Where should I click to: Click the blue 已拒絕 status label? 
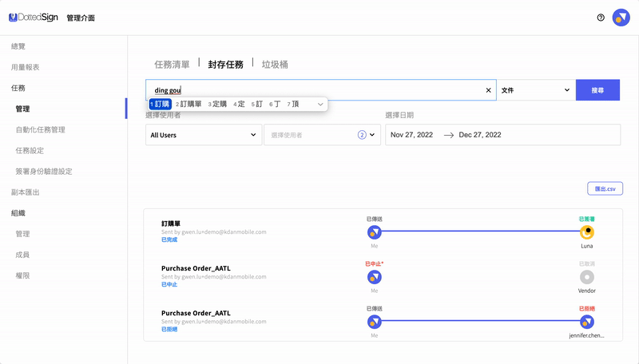169,330
